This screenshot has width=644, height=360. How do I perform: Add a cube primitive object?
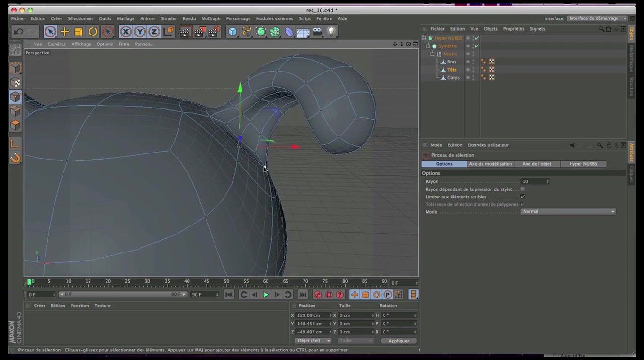(x=233, y=32)
